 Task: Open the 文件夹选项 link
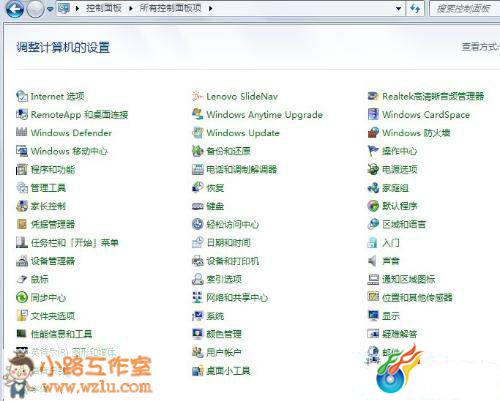tap(53, 315)
